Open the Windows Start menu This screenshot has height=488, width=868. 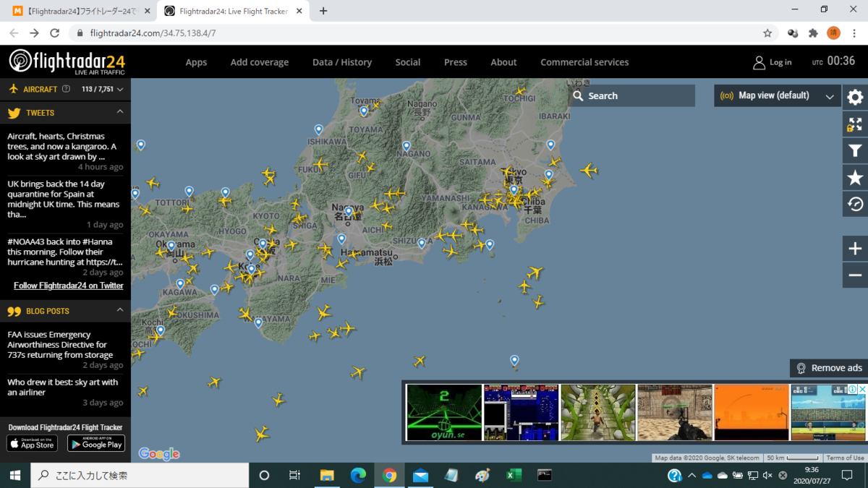point(15,475)
